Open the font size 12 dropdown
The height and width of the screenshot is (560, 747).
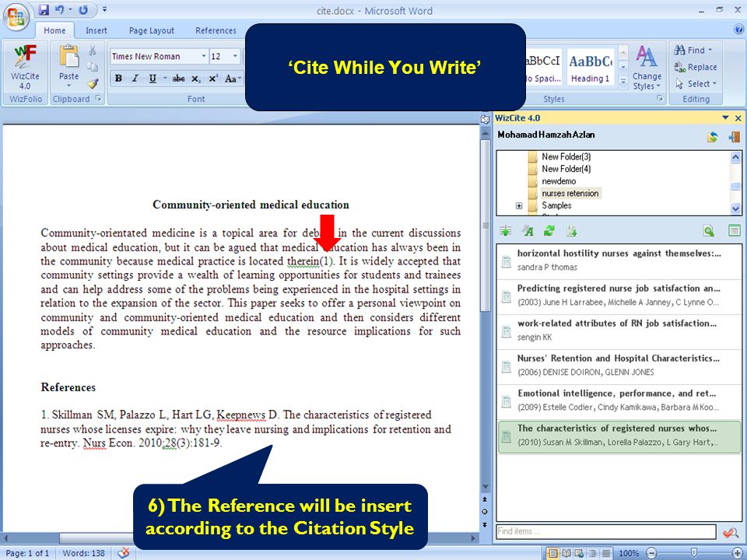[x=235, y=56]
